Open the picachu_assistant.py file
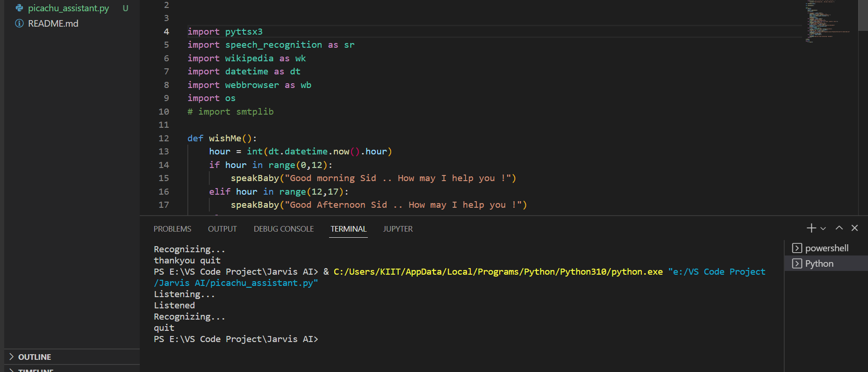Screen dimensions: 868x372 point(68,8)
